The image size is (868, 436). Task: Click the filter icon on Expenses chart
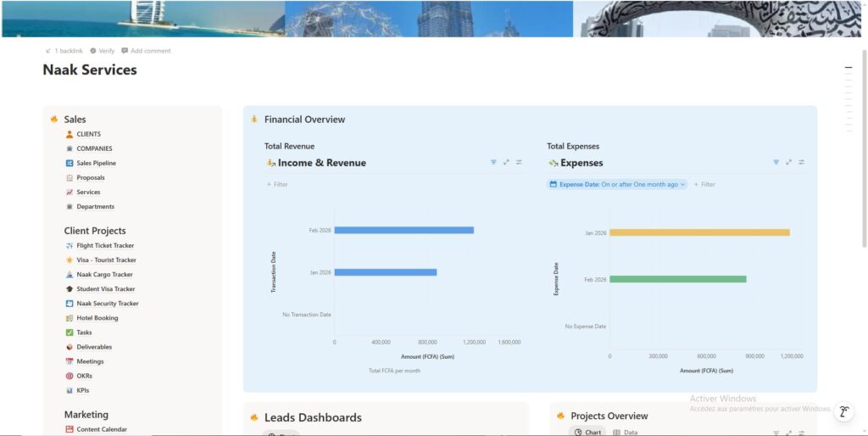click(776, 162)
